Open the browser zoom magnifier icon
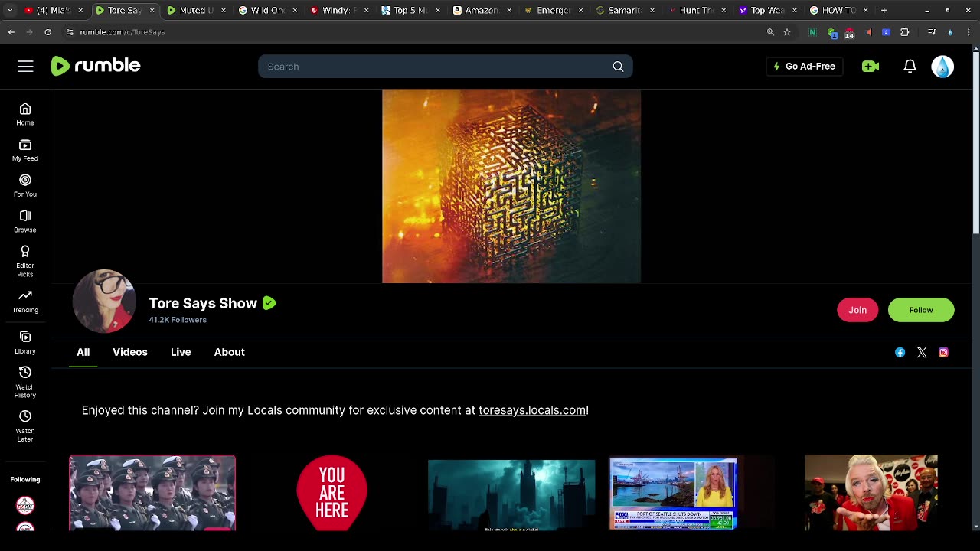980x551 pixels. (770, 32)
